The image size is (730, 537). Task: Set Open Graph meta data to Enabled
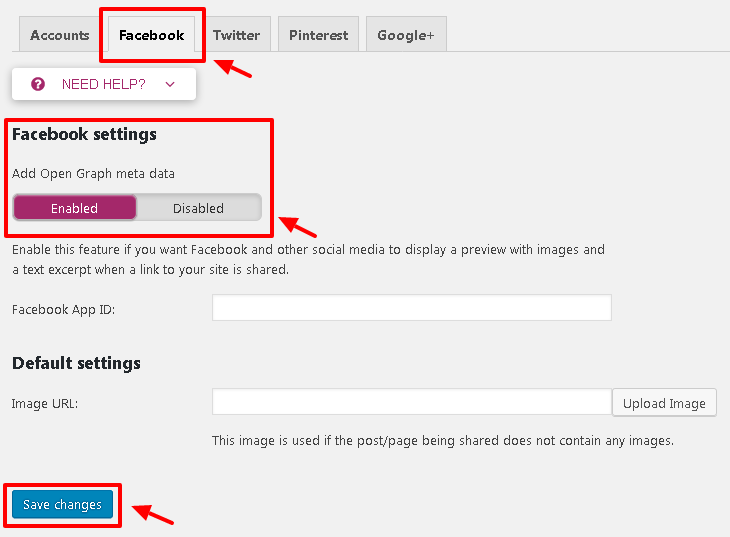pyautogui.click(x=74, y=208)
